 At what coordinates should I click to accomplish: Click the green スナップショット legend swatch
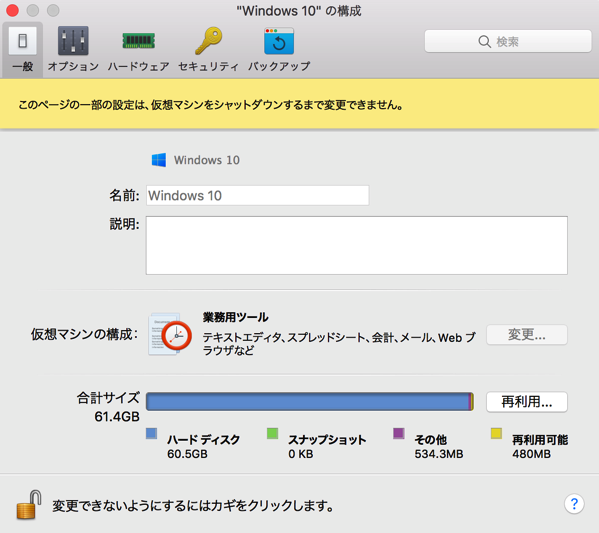[272, 433]
